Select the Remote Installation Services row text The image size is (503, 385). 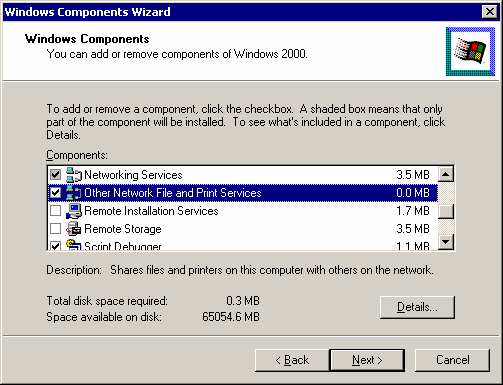click(151, 211)
